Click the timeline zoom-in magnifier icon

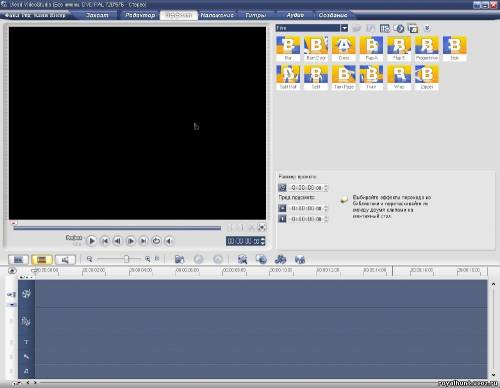(x=148, y=259)
